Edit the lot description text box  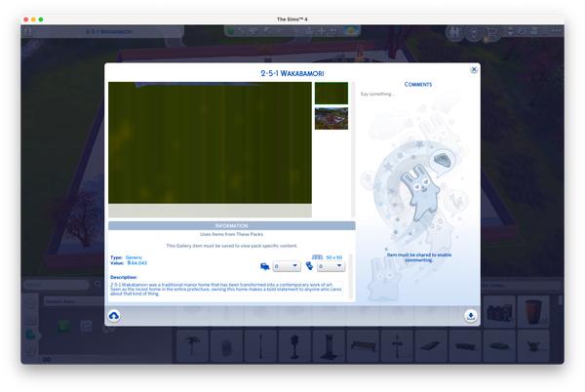(x=226, y=289)
